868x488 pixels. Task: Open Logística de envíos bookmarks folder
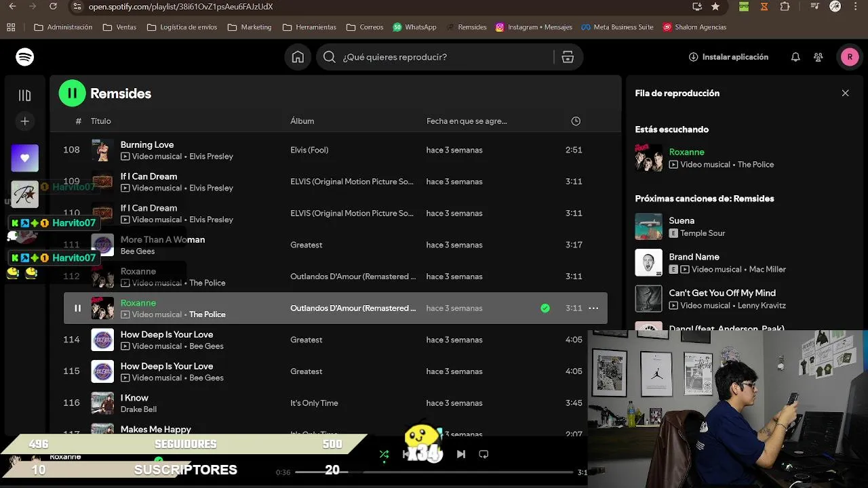coord(182,27)
